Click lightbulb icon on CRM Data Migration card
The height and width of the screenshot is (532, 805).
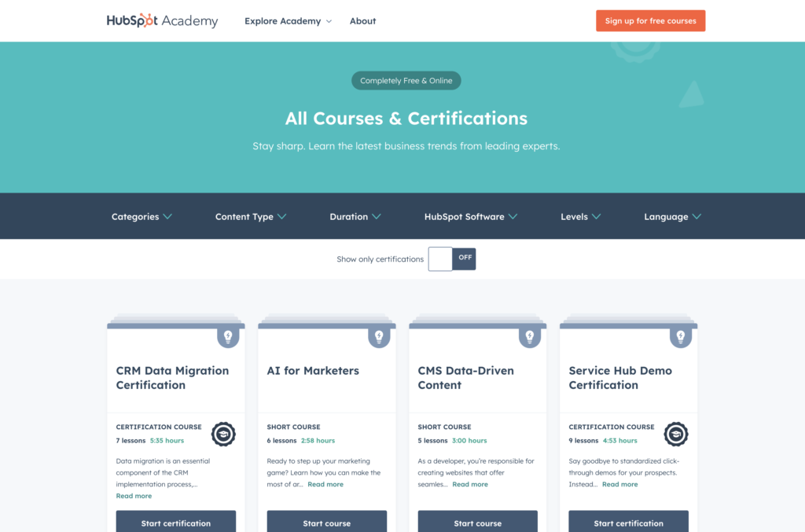(228, 337)
